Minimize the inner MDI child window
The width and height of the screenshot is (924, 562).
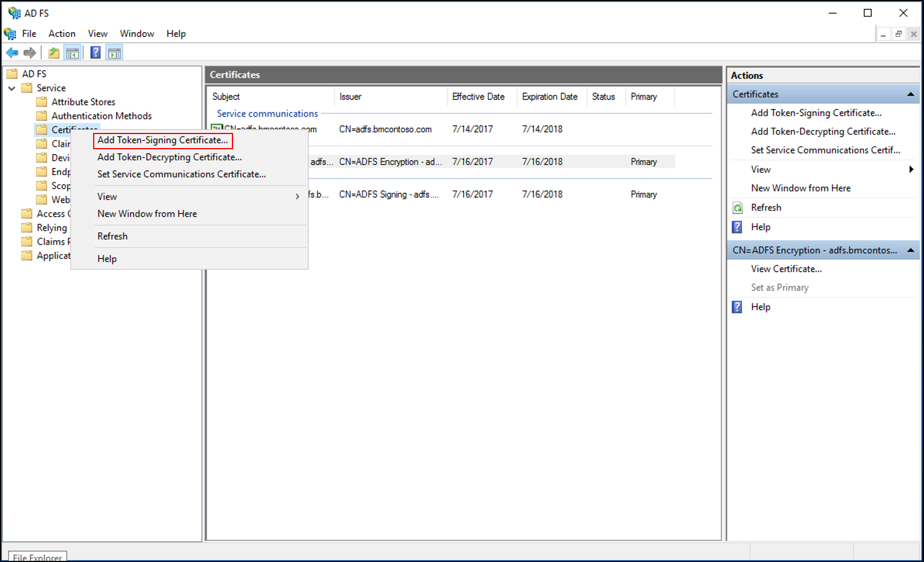(x=883, y=35)
